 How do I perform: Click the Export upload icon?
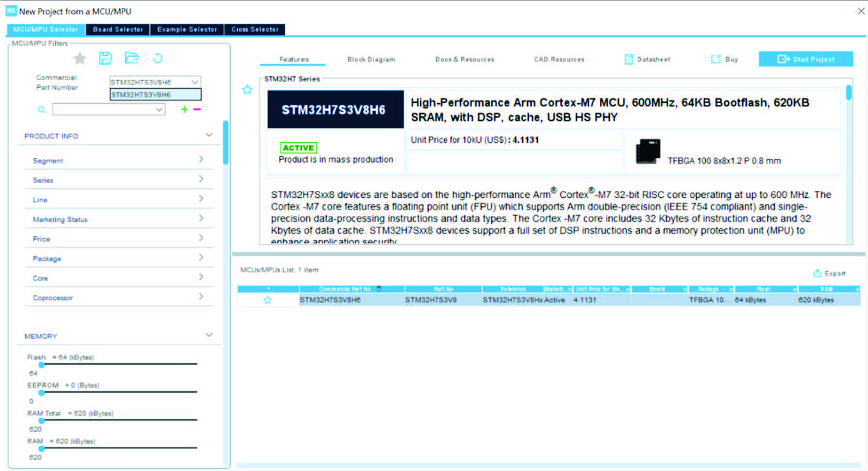[817, 273]
